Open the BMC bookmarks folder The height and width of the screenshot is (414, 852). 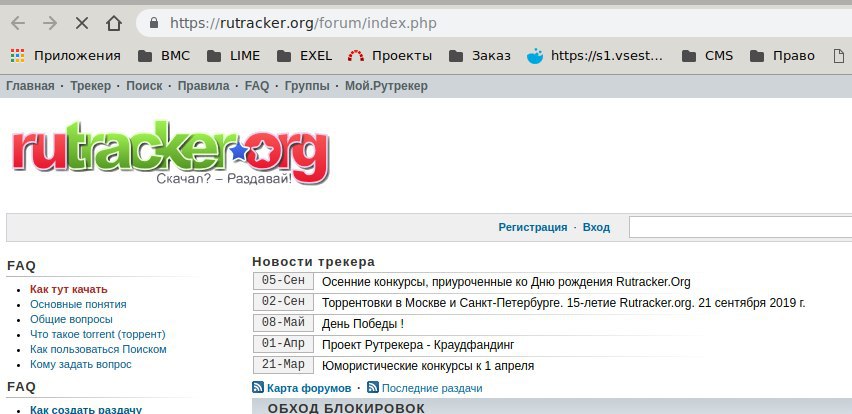coord(164,55)
